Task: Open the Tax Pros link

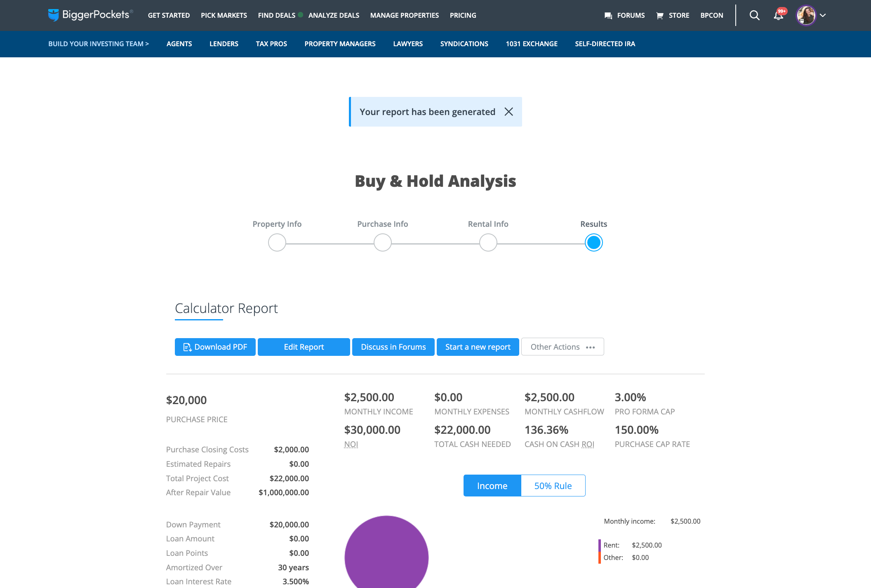Action: [x=271, y=44]
